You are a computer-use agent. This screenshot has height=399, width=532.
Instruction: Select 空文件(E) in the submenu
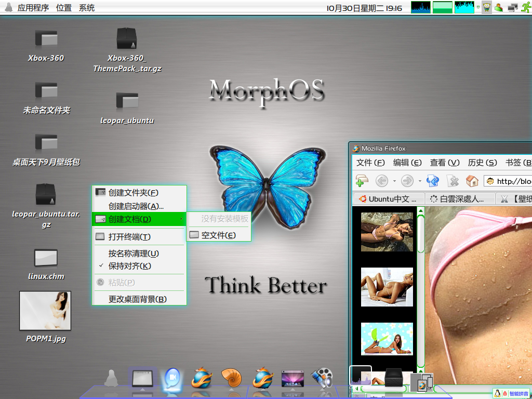coord(219,235)
